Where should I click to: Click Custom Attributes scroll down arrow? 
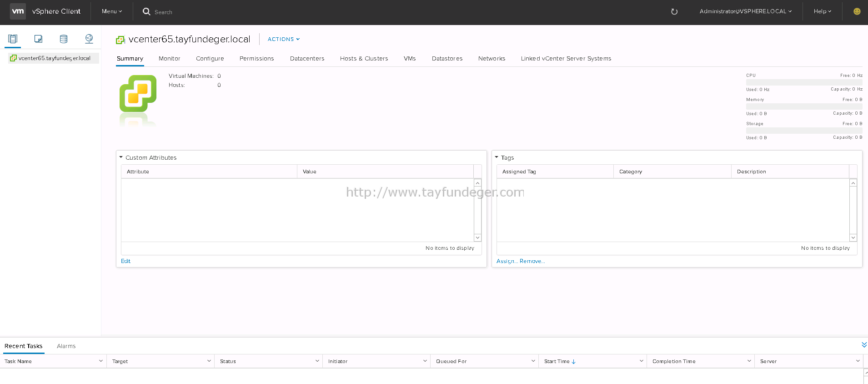(x=477, y=237)
